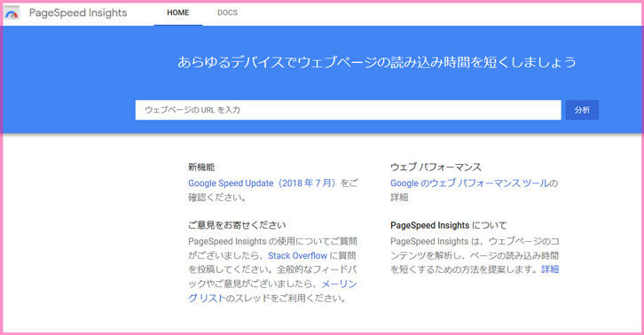Open the Google Speed Update（2018 年 7 月）link
This screenshot has width=644, height=335.
pyautogui.click(x=264, y=183)
